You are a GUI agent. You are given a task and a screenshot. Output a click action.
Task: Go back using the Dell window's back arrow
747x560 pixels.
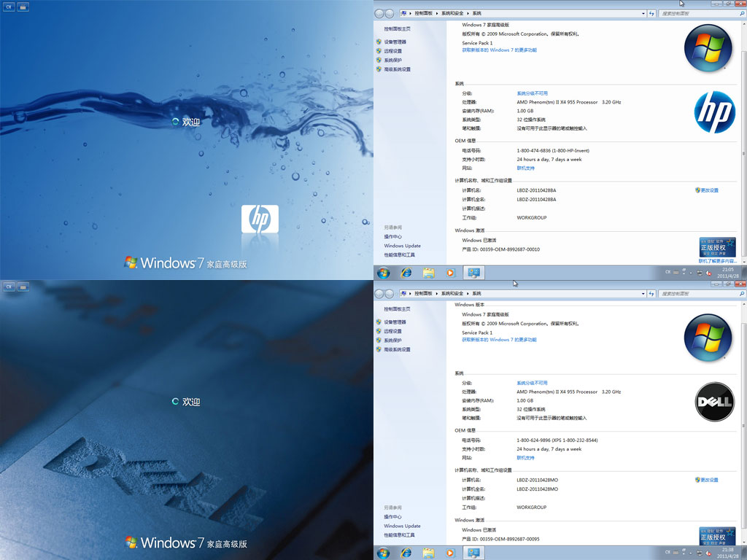[379, 294]
